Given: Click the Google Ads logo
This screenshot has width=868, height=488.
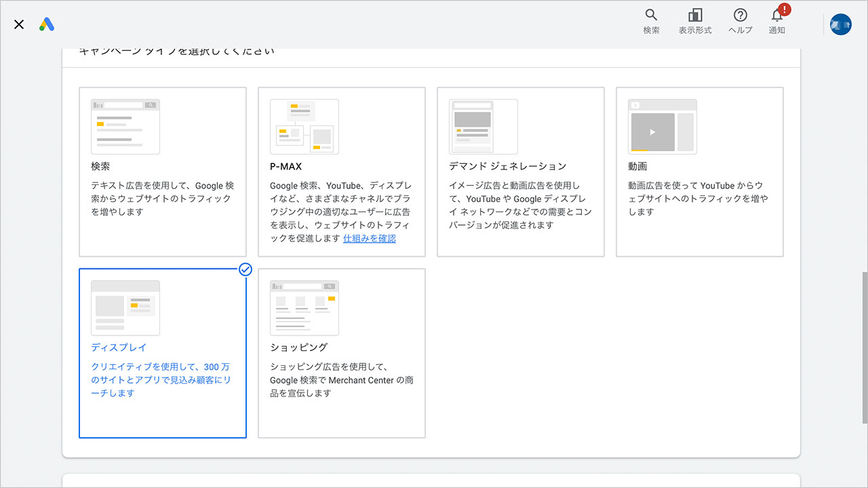Looking at the screenshot, I should [45, 24].
